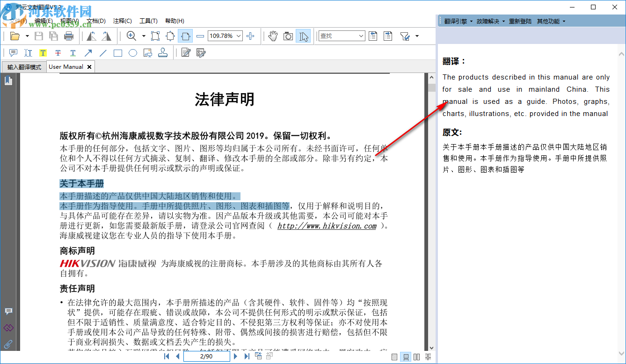Toggle fit-width page view

(185, 36)
